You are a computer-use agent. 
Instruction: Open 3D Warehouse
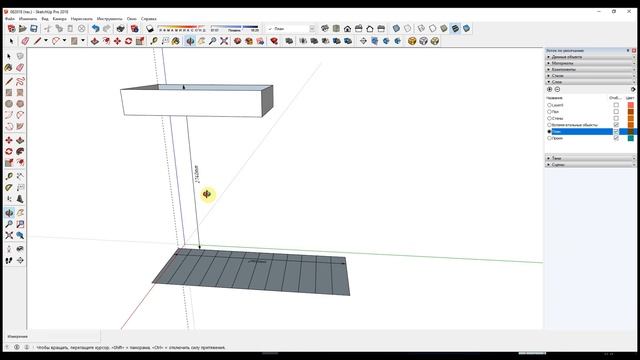pyautogui.click(x=238, y=41)
